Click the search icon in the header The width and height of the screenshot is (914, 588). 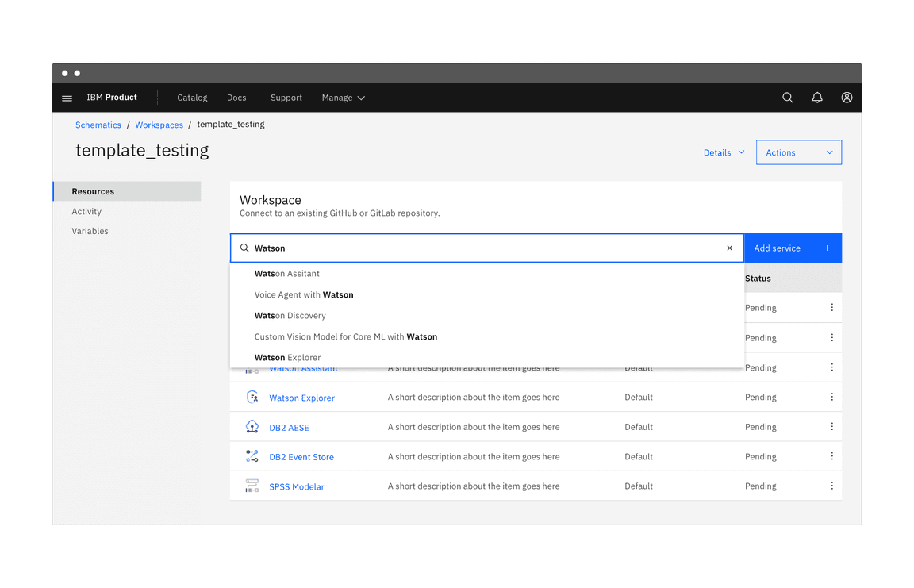click(787, 97)
